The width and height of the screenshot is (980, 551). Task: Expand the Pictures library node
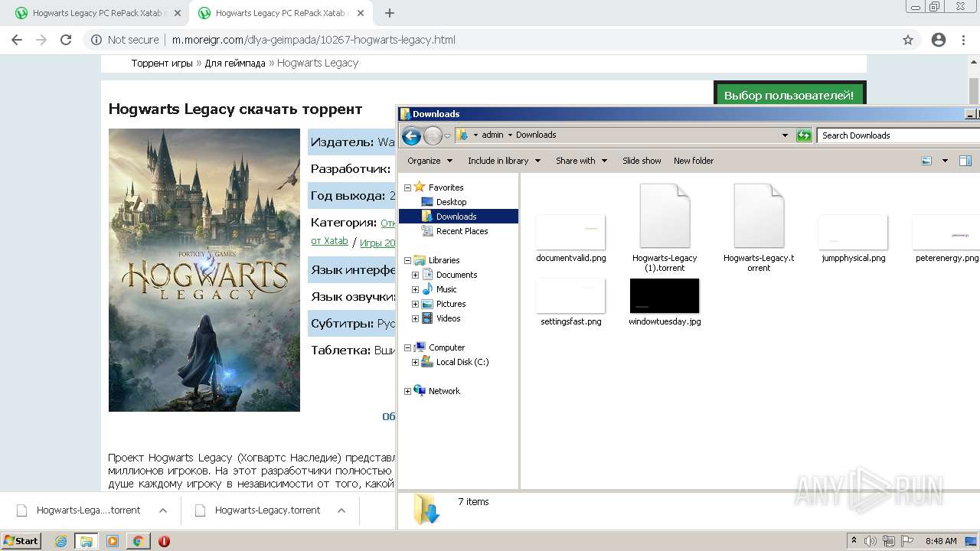(x=415, y=304)
